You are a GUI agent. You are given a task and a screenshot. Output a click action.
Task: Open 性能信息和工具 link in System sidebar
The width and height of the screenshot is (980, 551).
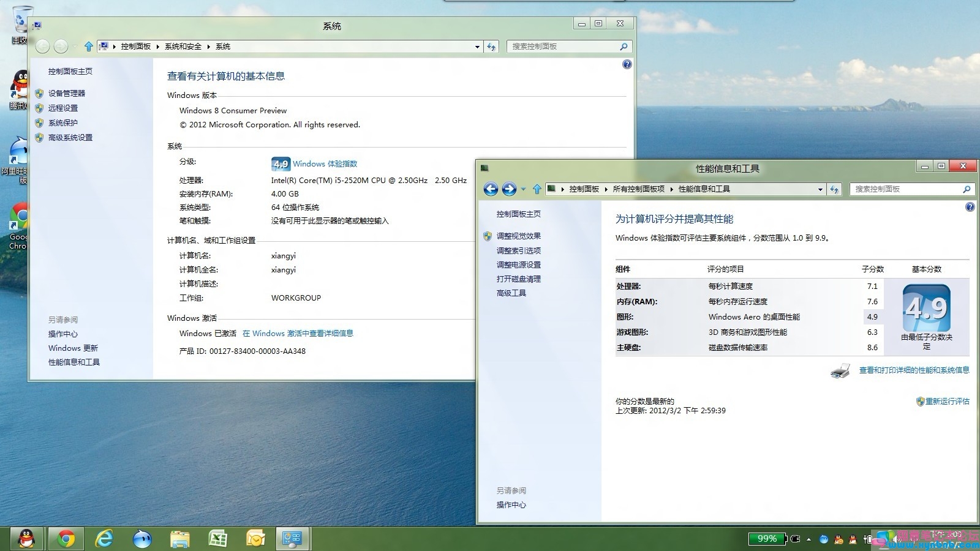(x=74, y=362)
